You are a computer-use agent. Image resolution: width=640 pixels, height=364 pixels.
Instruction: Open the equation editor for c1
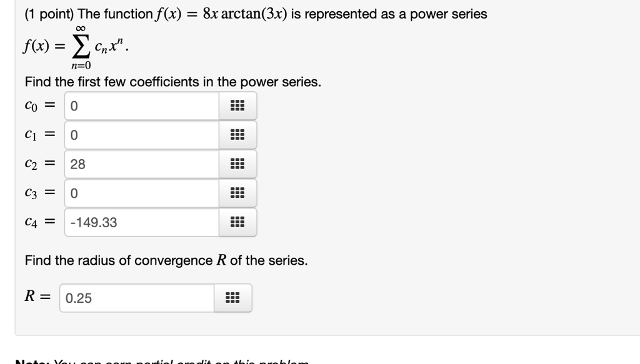coord(237,135)
